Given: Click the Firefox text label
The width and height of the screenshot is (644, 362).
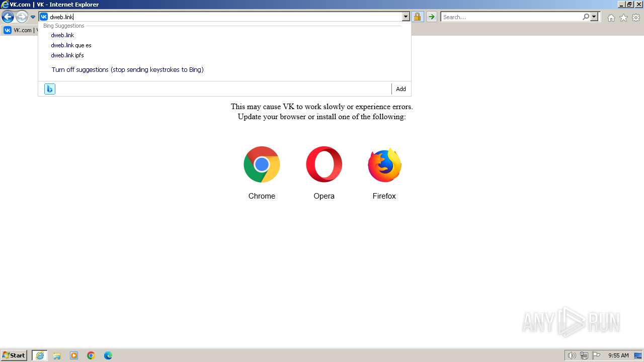Looking at the screenshot, I should pos(384,196).
